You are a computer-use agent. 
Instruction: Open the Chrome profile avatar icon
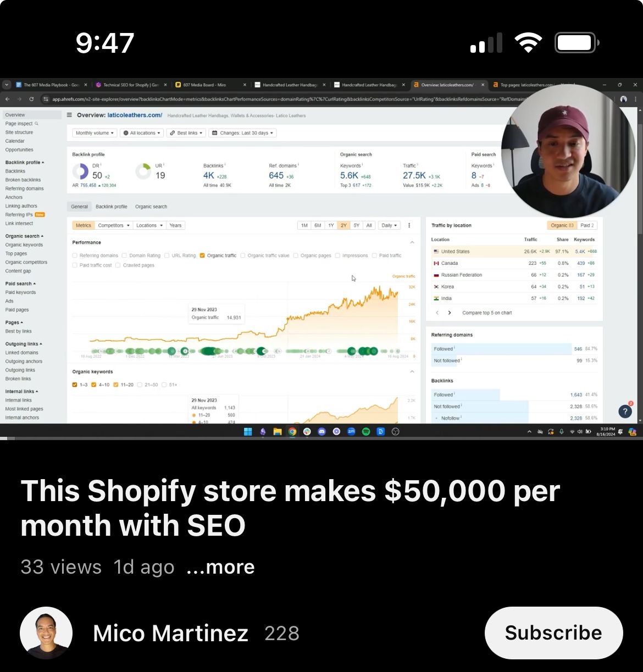click(623, 99)
